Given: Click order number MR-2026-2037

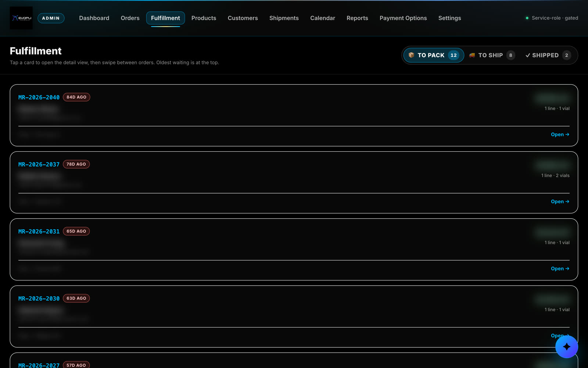Looking at the screenshot, I should tap(39, 164).
